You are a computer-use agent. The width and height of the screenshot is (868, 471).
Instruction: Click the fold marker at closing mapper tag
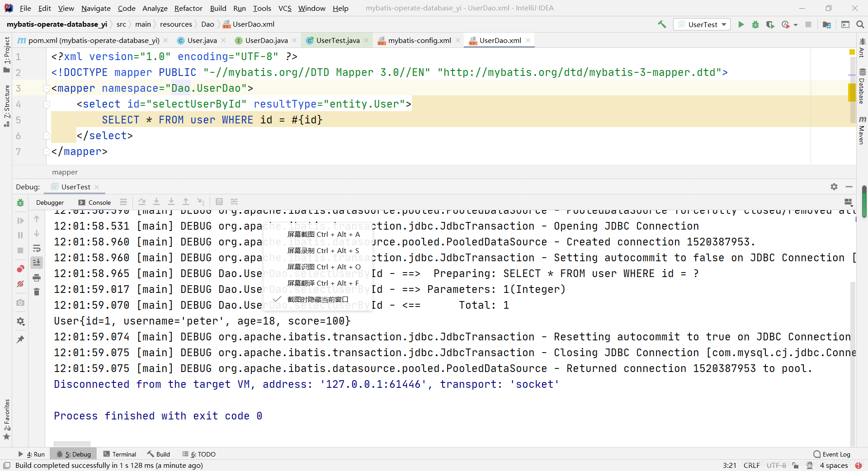pos(46,151)
